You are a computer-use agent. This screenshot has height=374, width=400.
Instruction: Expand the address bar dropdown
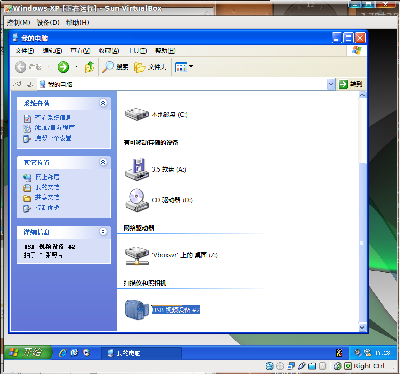point(331,84)
